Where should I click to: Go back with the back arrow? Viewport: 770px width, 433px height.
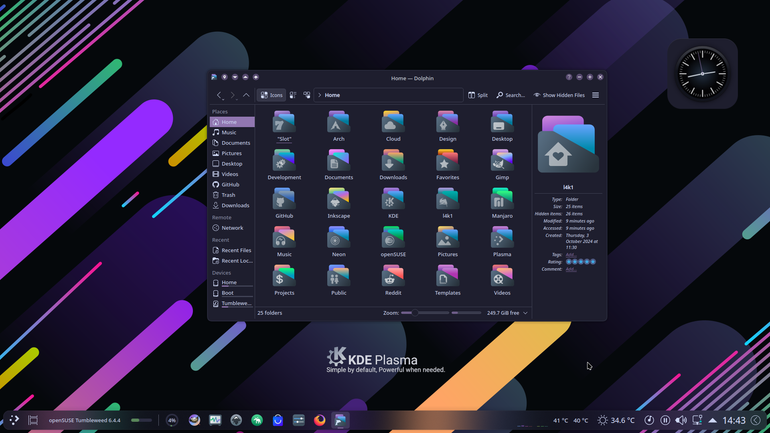point(219,95)
